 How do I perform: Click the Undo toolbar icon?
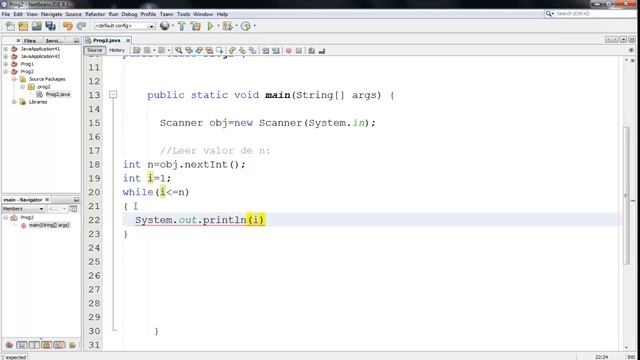point(68,26)
